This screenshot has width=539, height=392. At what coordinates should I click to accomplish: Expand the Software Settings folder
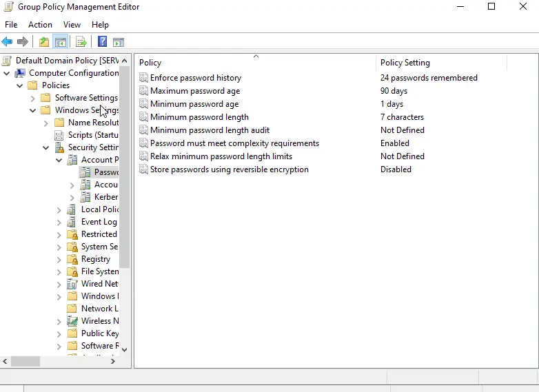(33, 98)
